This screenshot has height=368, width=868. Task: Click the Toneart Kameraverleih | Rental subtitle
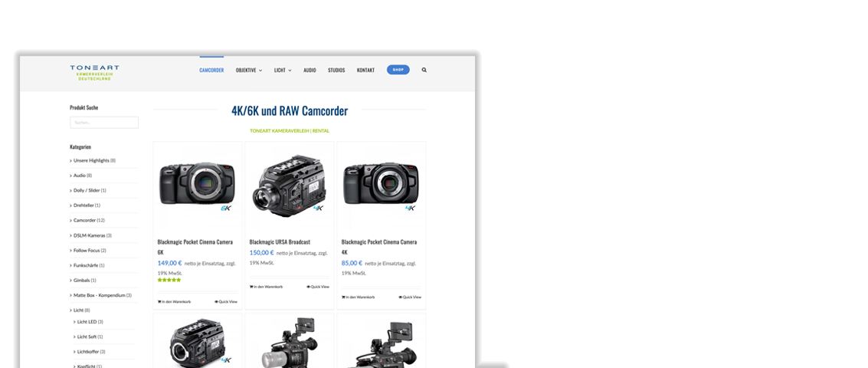coord(290,131)
